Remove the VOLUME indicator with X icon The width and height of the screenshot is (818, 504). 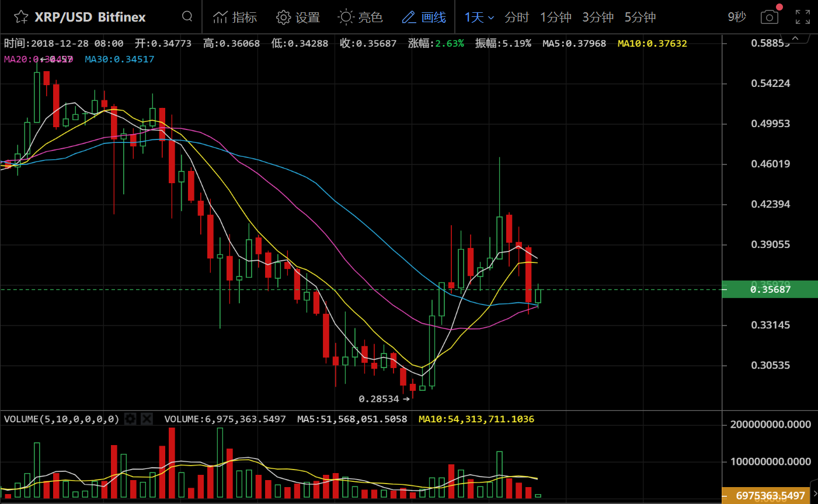[147, 419]
